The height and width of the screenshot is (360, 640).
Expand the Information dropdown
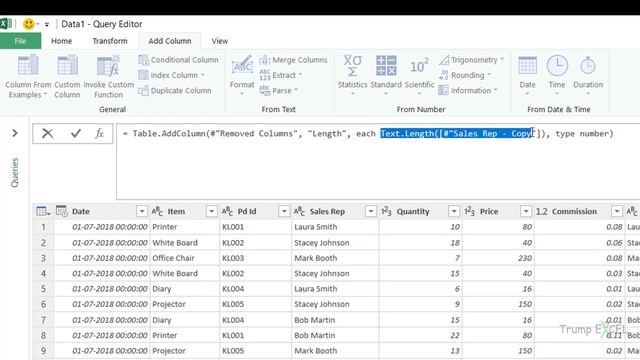pos(496,90)
